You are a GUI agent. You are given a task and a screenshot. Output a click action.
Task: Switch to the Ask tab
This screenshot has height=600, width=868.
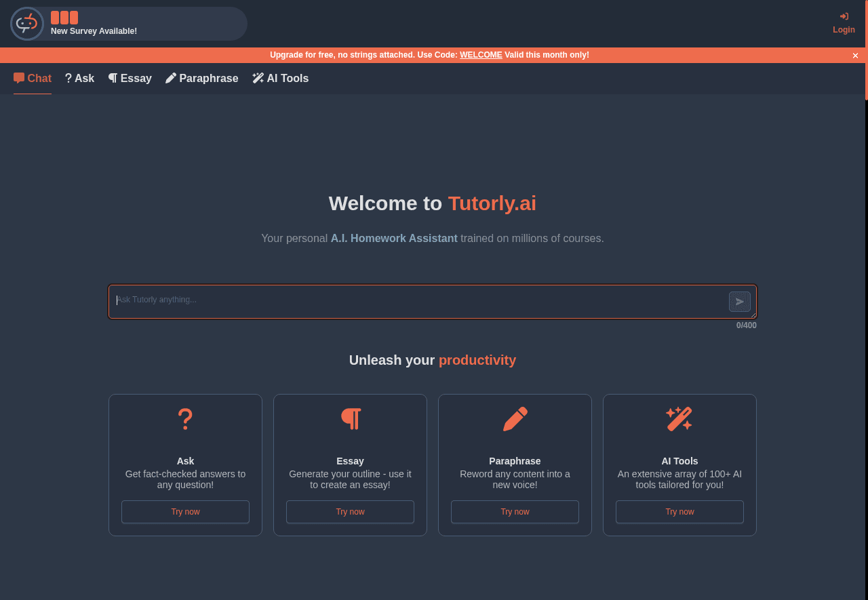pos(79,78)
